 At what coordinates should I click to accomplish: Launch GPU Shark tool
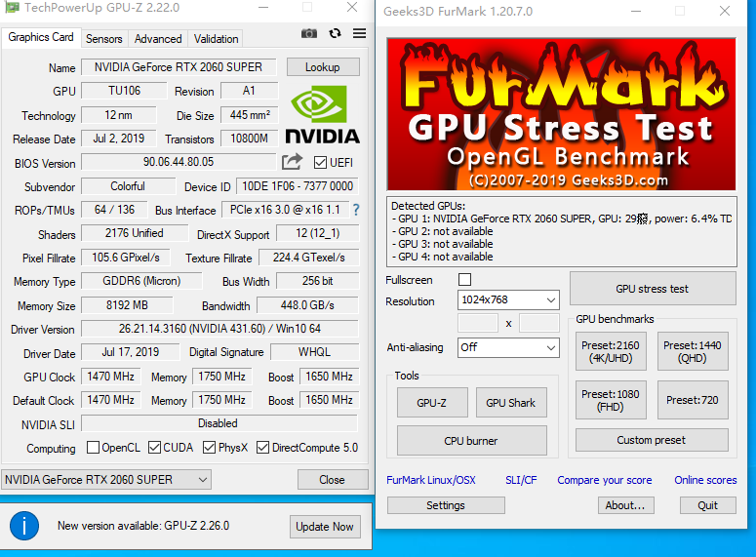click(511, 403)
